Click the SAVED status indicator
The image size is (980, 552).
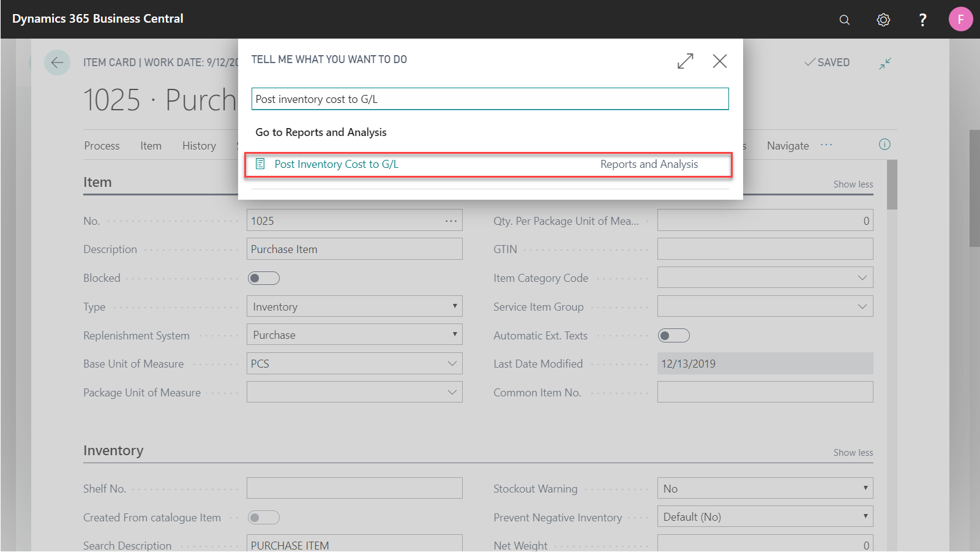[x=827, y=62]
